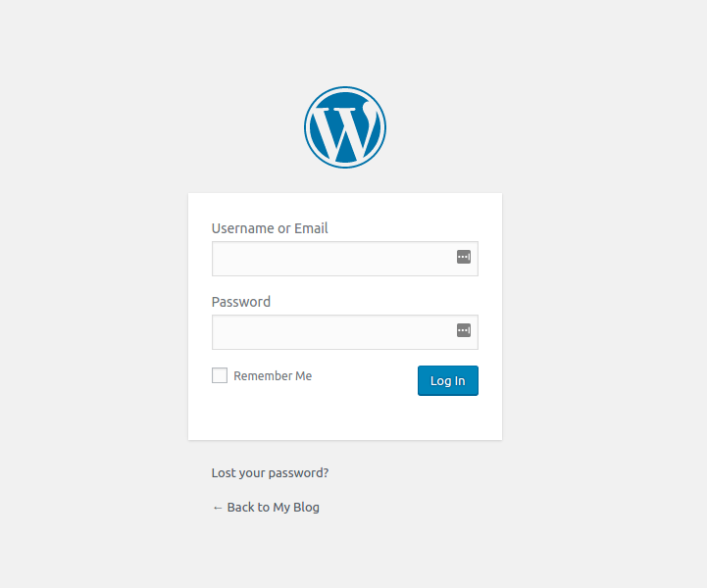Focus the Password text field

[331, 332]
